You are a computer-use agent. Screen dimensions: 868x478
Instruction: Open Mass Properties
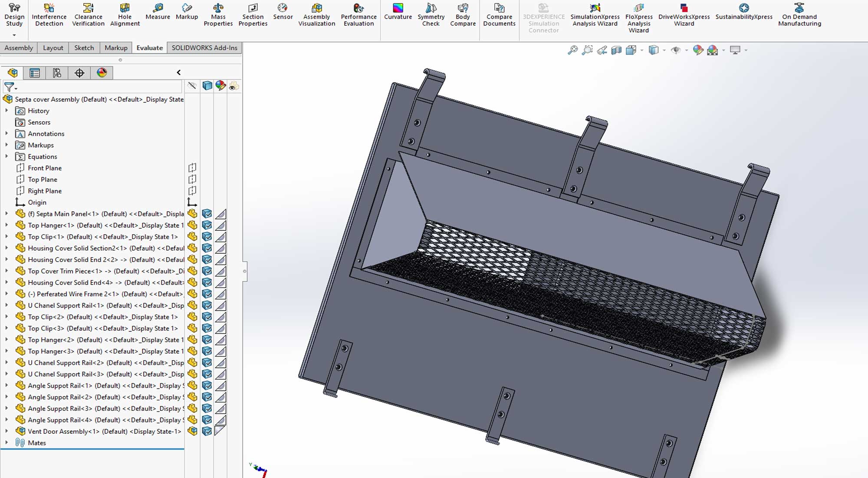pyautogui.click(x=218, y=15)
